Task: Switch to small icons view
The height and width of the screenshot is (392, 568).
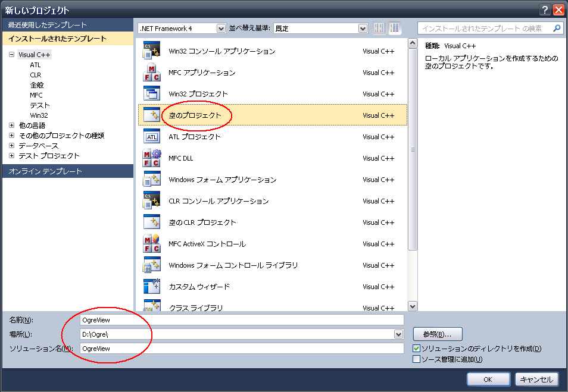Action: coord(379,28)
